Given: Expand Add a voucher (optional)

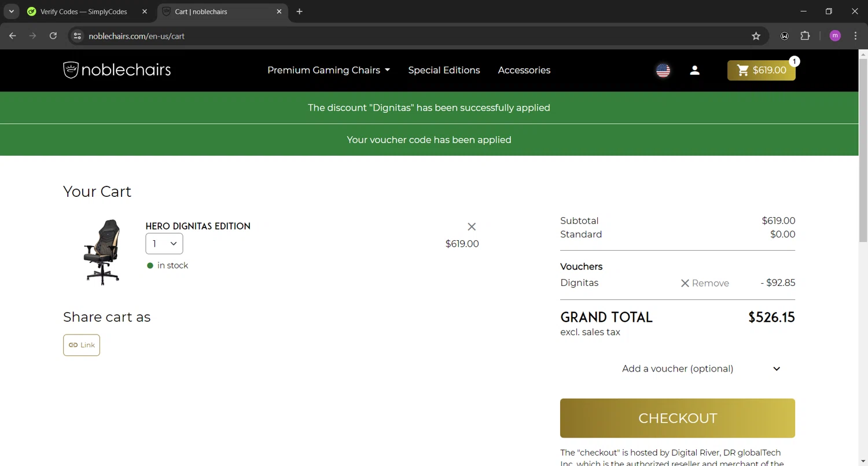Looking at the screenshot, I should 701,369.
